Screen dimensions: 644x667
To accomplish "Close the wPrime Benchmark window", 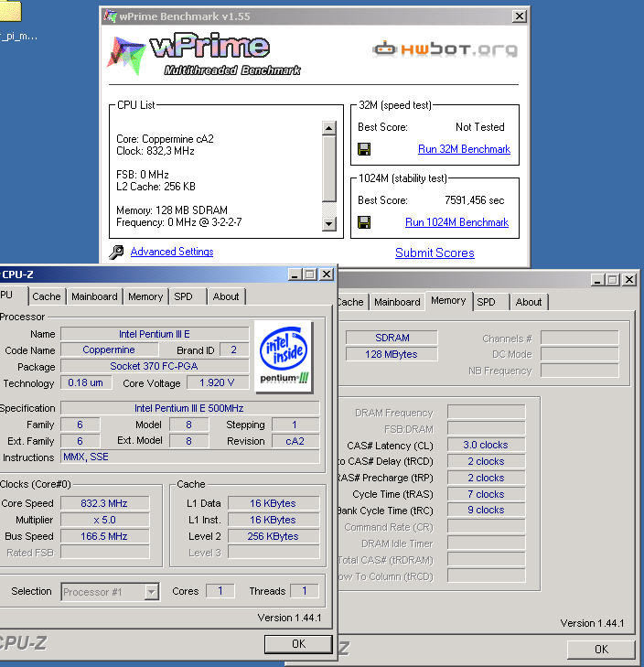I will (x=519, y=16).
